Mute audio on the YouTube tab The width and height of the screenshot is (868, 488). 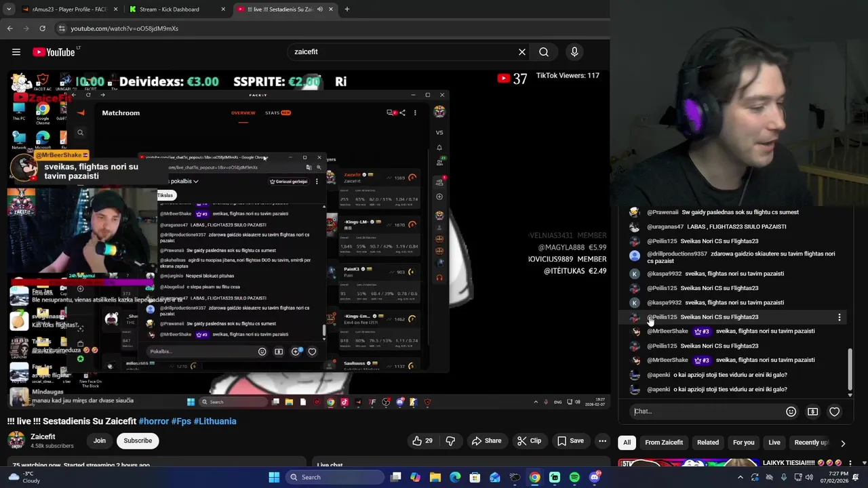pos(320,9)
